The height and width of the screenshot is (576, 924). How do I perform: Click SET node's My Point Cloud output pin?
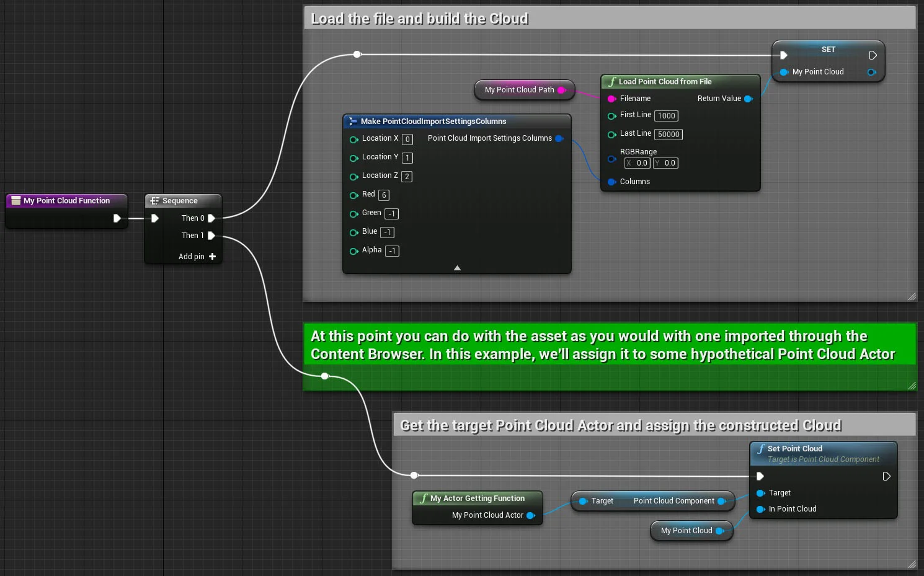(x=871, y=72)
